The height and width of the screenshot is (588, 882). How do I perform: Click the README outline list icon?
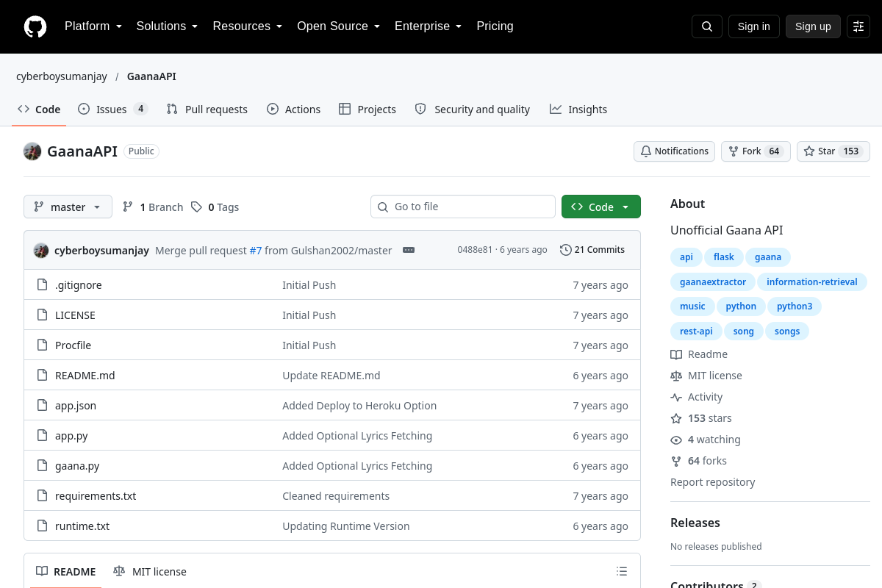click(622, 571)
